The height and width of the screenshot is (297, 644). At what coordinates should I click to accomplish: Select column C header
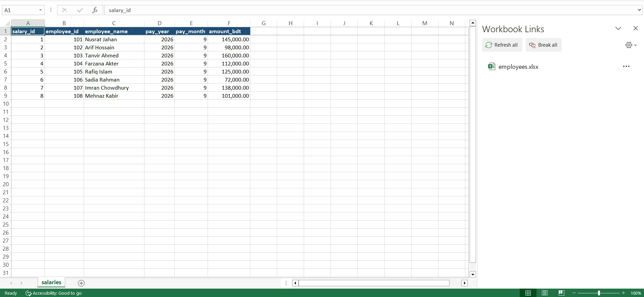[x=114, y=23]
